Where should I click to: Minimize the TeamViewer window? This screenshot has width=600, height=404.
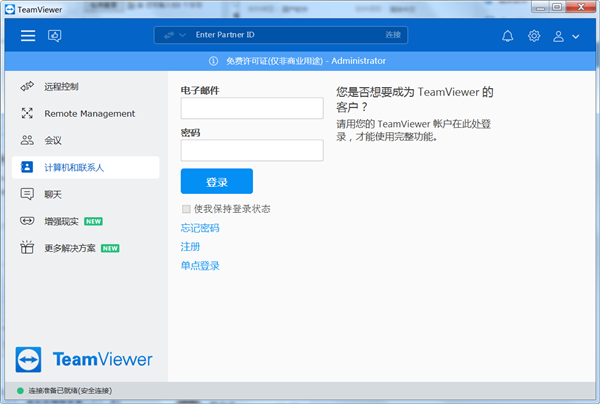(540, 7)
